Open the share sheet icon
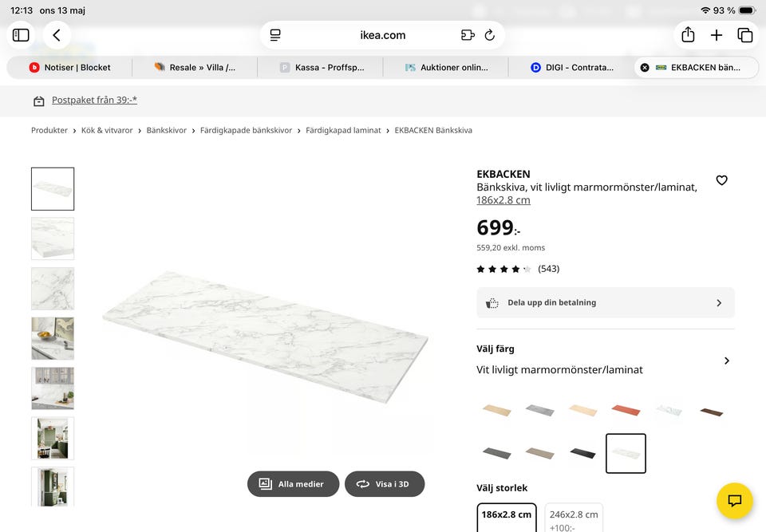The image size is (766, 532). pos(688,35)
